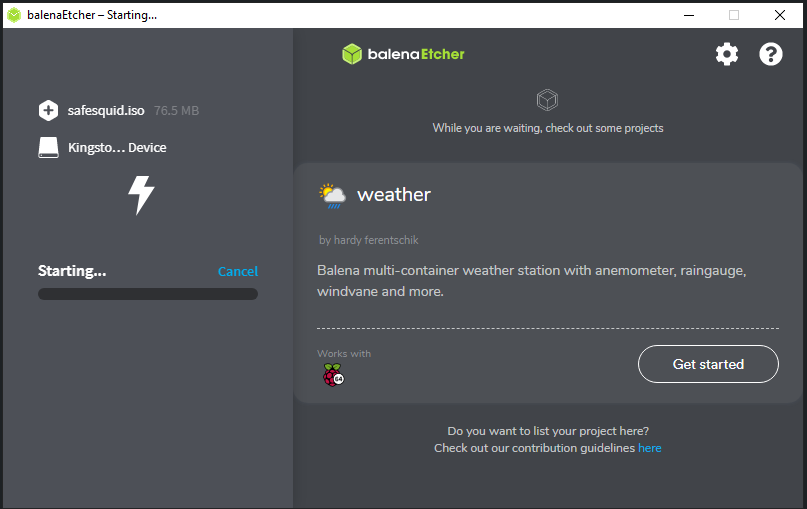Screen dimensions: 807x509
Task: Click the plus image icon beside safesquid.iso
Action: [x=48, y=110]
